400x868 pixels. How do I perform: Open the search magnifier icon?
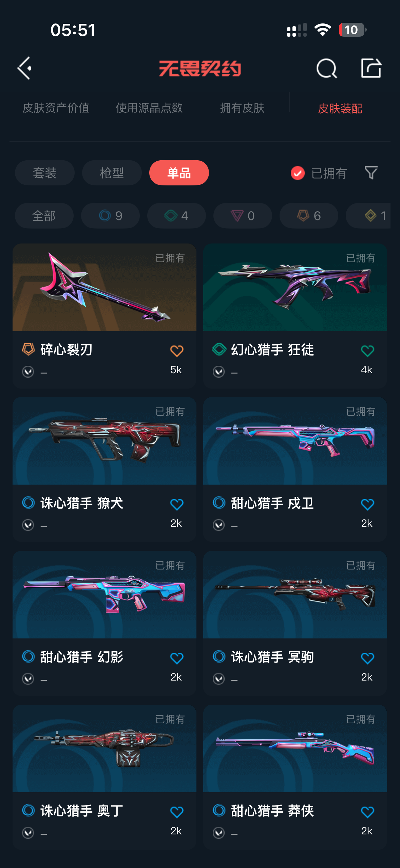coord(326,68)
